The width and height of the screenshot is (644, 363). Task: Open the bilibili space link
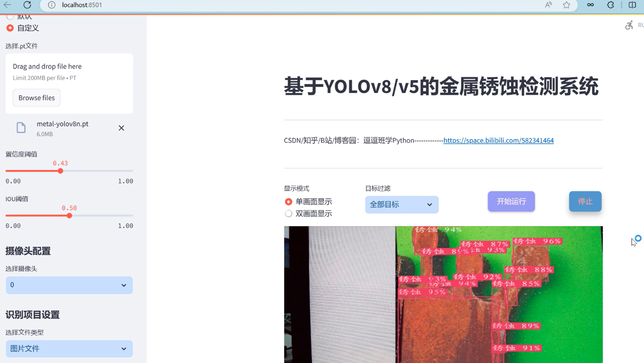click(x=498, y=140)
